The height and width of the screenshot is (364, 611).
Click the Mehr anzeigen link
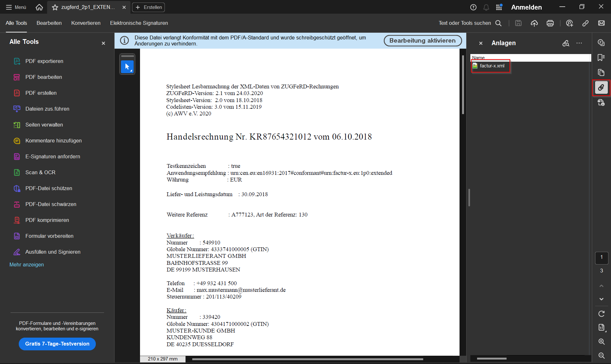[27, 264]
